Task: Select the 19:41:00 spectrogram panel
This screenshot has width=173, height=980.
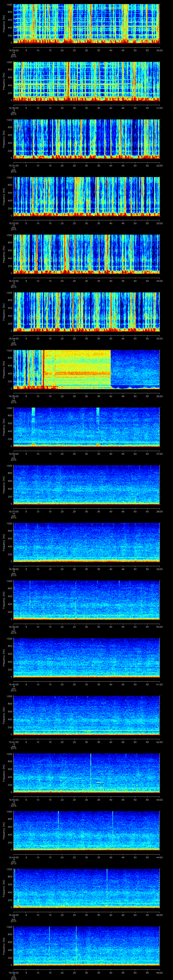Action: (x=86, y=715)
